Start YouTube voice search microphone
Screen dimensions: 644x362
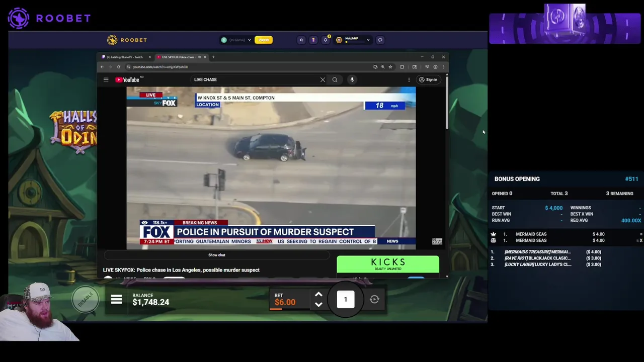[352, 79]
